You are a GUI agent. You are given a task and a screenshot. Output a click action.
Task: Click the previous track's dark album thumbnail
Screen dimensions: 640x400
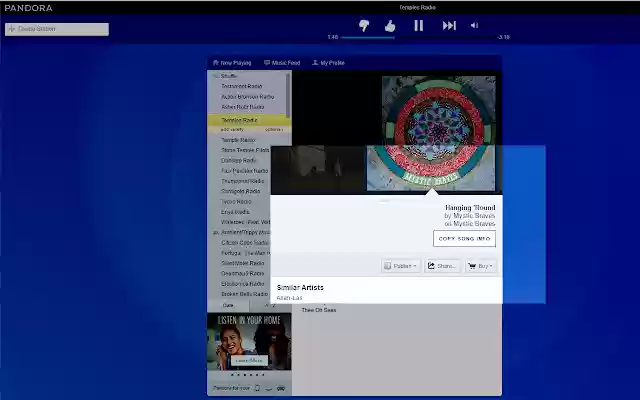(318, 169)
